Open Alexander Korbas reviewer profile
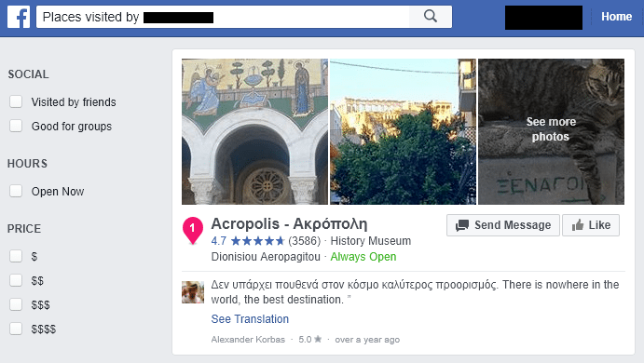This screenshot has width=644, height=363. (x=248, y=340)
